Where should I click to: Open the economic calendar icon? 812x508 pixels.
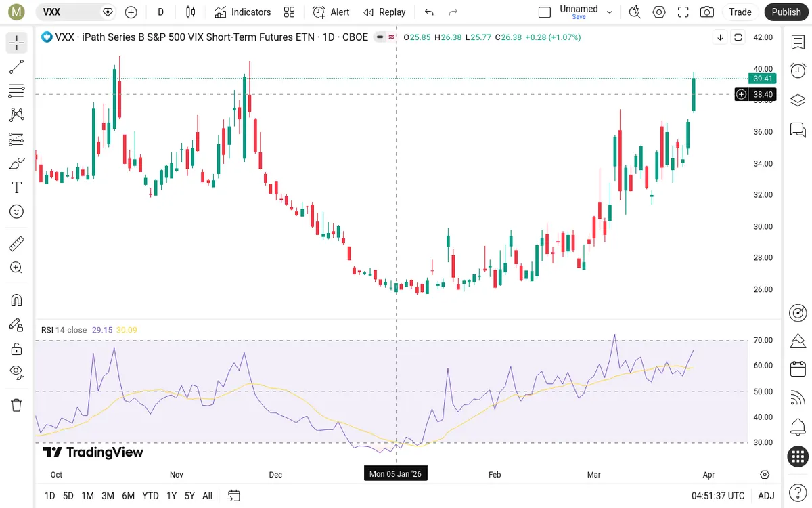pyautogui.click(x=798, y=370)
